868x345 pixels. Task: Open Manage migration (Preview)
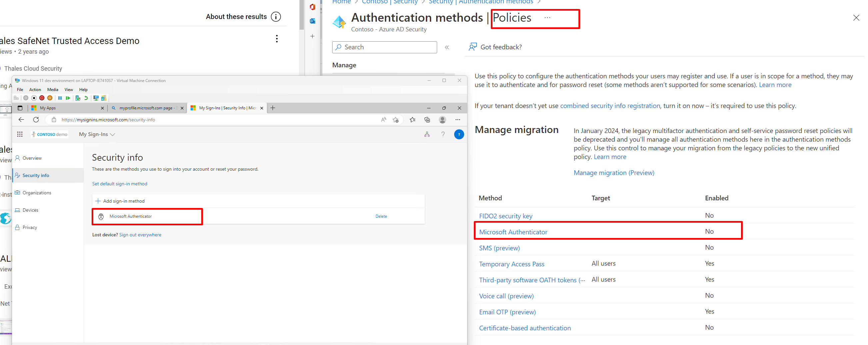click(614, 172)
